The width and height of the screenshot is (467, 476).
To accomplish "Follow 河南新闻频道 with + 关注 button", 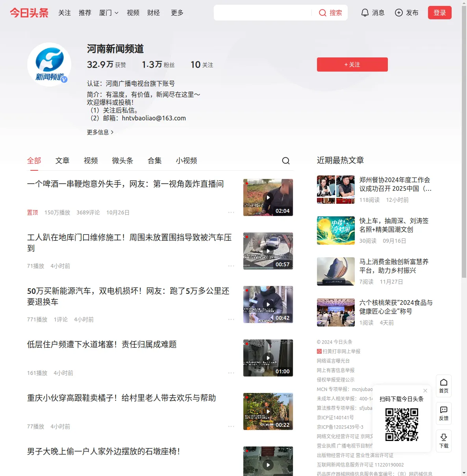I will pos(352,65).
